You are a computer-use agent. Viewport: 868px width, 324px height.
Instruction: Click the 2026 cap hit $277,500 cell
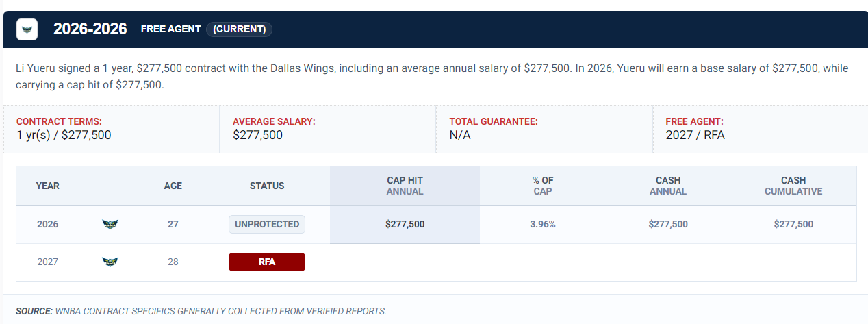click(405, 224)
